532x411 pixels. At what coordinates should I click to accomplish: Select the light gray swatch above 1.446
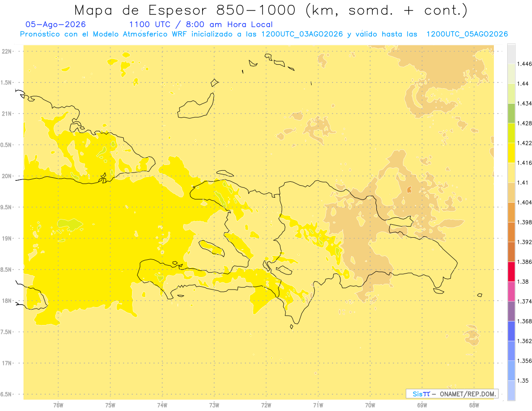[511, 54]
